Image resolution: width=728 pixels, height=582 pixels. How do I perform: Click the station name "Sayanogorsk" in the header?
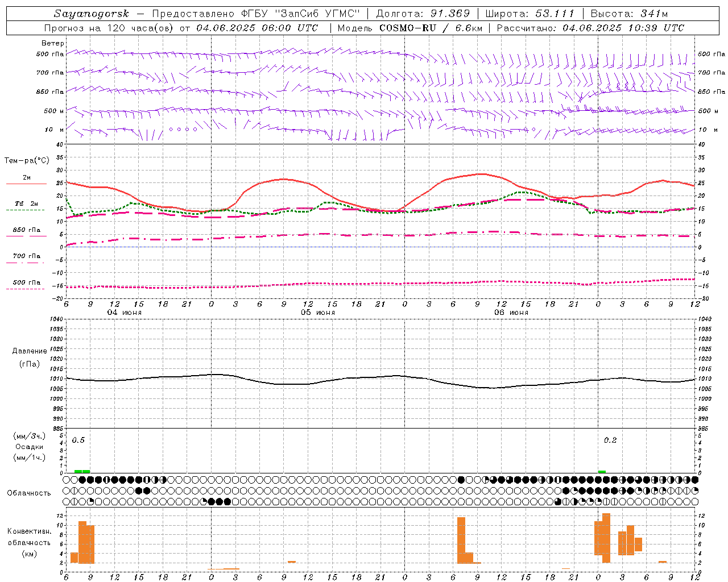(92, 14)
